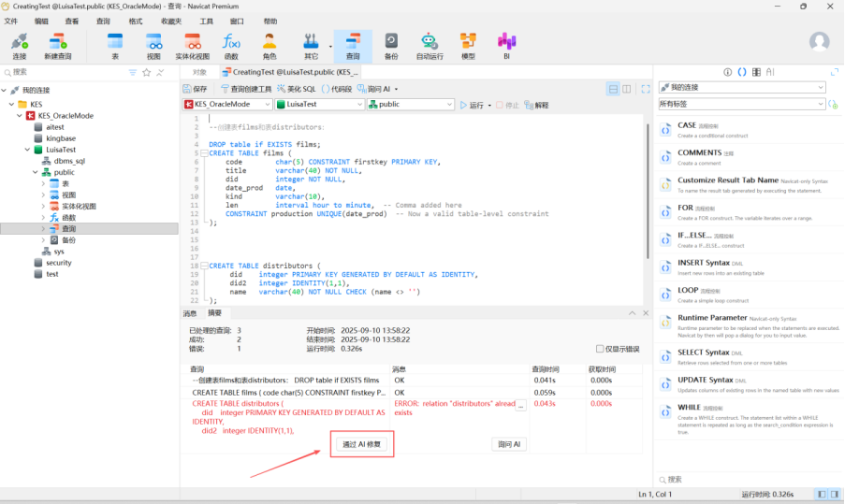This screenshot has width=845, height=504.
Task: Toggle full-screen editor mode icon
Action: point(645,89)
